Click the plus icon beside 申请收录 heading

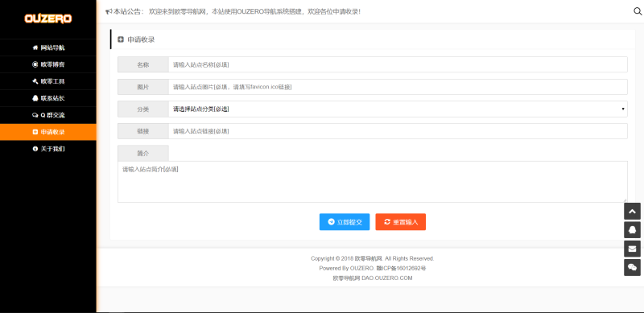(121, 40)
